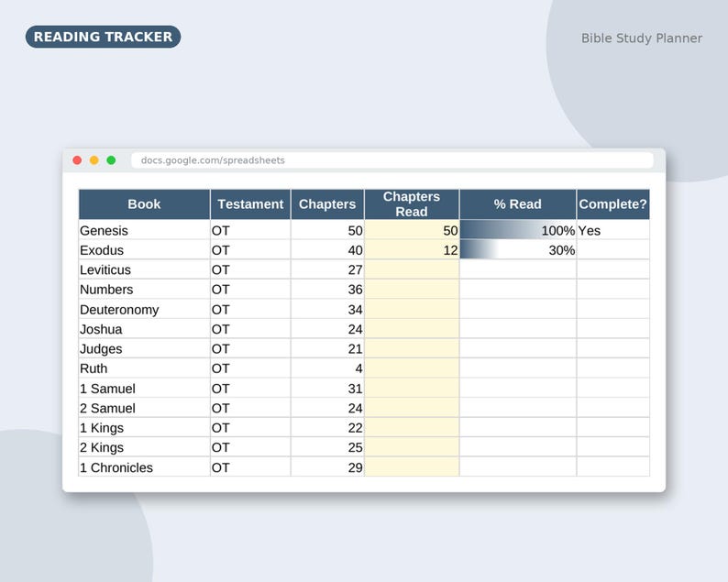Viewport: 728px width, 582px height.
Task: Click the Joshua book cell
Action: [x=144, y=329]
